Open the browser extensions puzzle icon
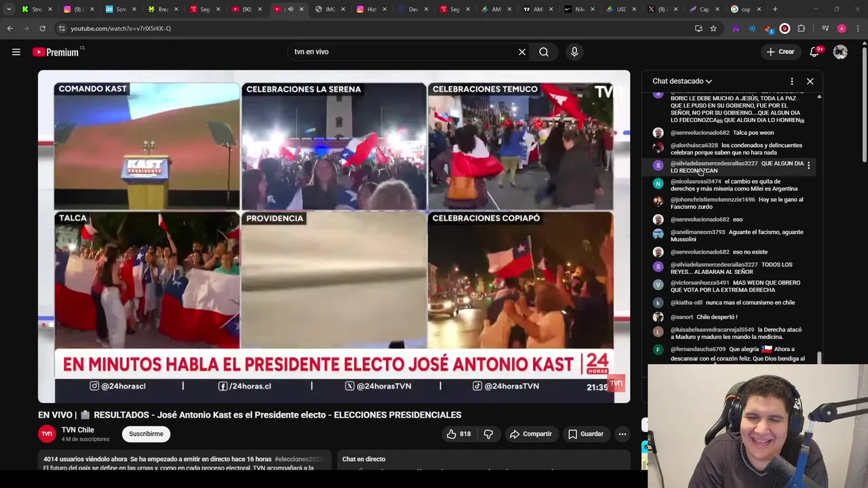This screenshot has height=488, width=868. click(x=802, y=28)
